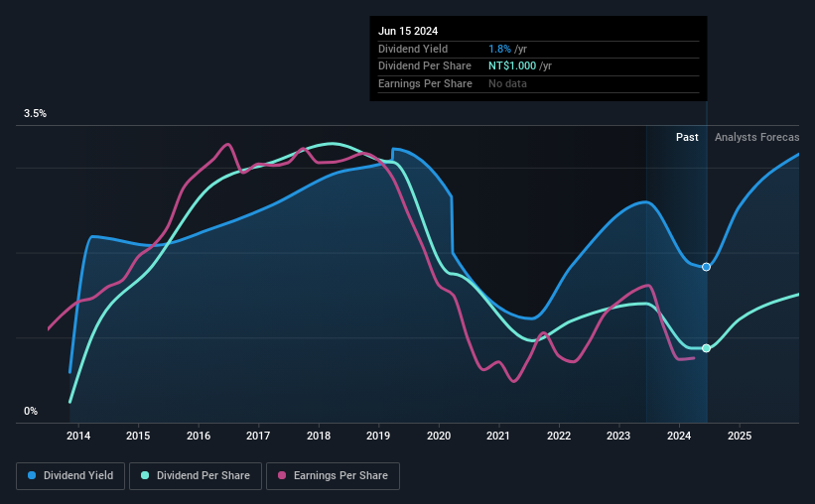Screen dimensions: 815x504
Task: Click the pink Earnings Per Share legend dot
Action: (282, 475)
